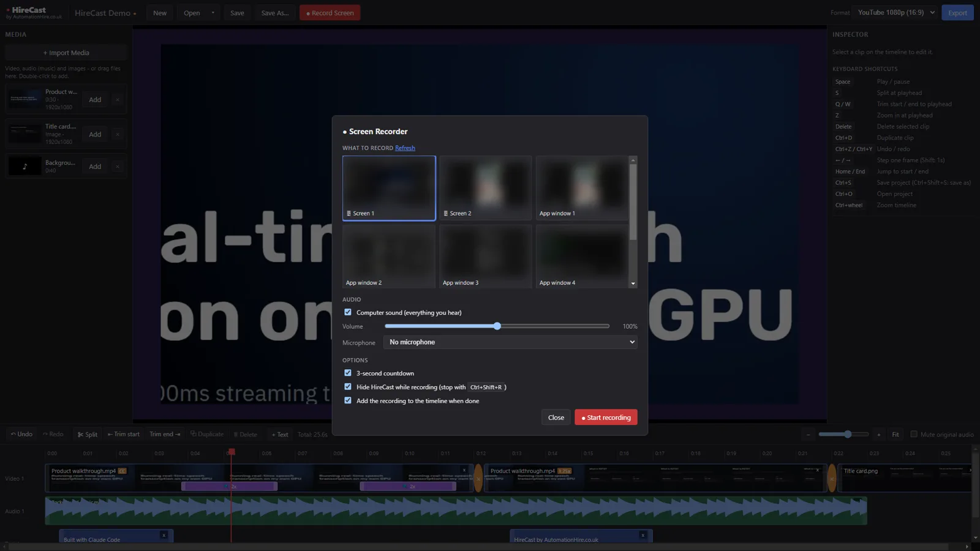Click the Export button
This screenshot has width=980, height=551.
coord(957,13)
